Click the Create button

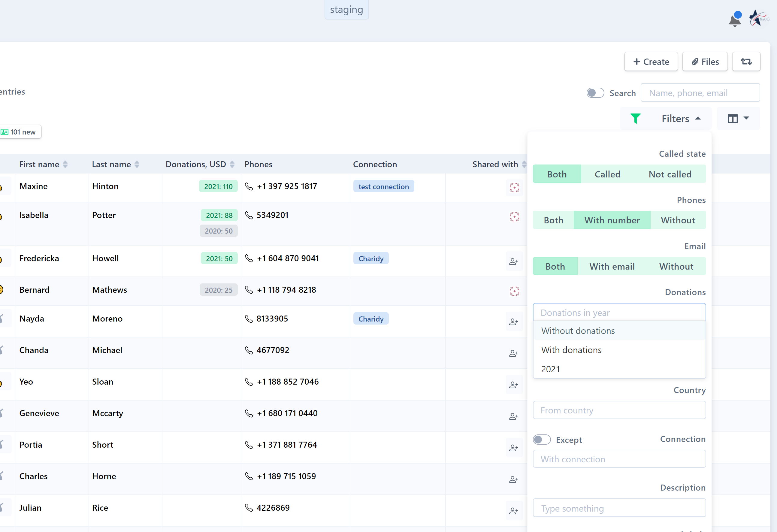651,62
